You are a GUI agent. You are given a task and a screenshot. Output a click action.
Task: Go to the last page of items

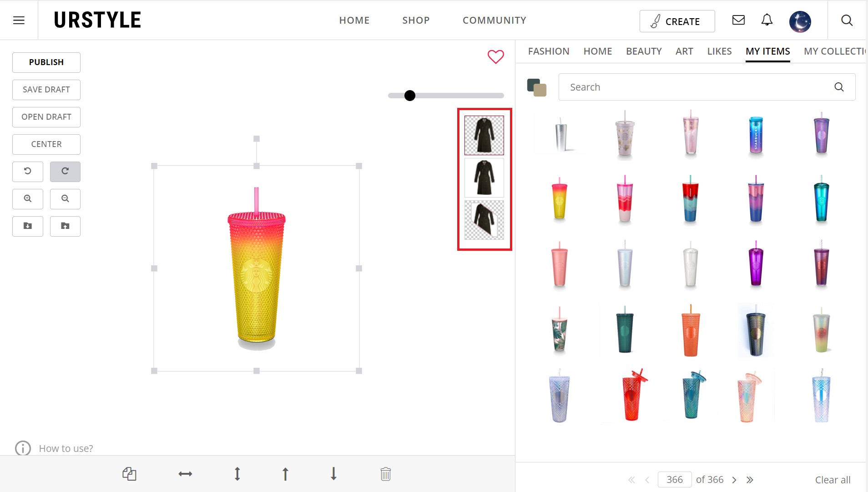(750, 480)
